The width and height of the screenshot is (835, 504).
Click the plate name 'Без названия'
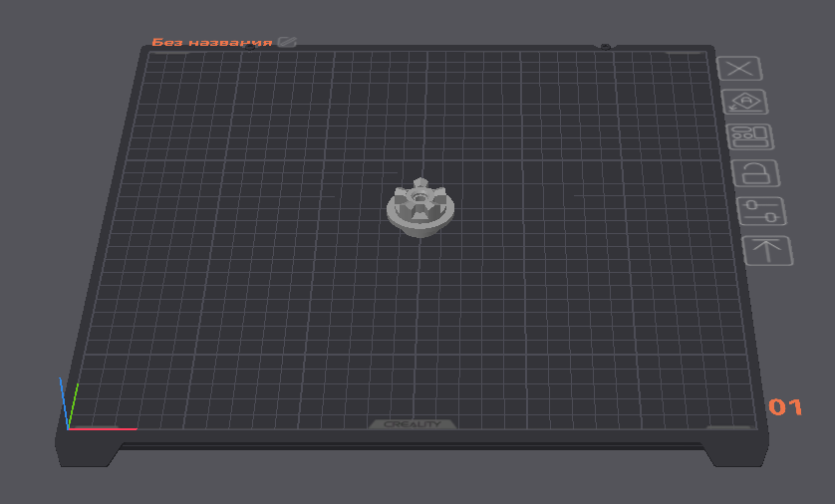(x=212, y=43)
